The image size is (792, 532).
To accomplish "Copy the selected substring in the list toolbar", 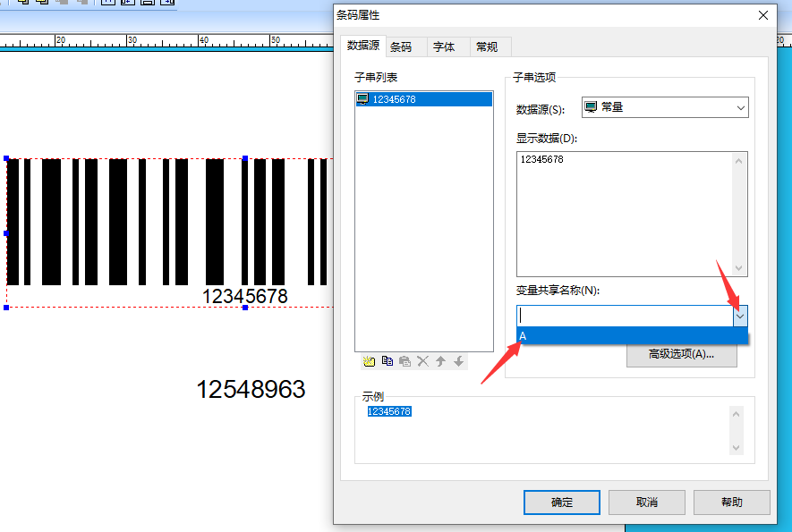I will [387, 361].
